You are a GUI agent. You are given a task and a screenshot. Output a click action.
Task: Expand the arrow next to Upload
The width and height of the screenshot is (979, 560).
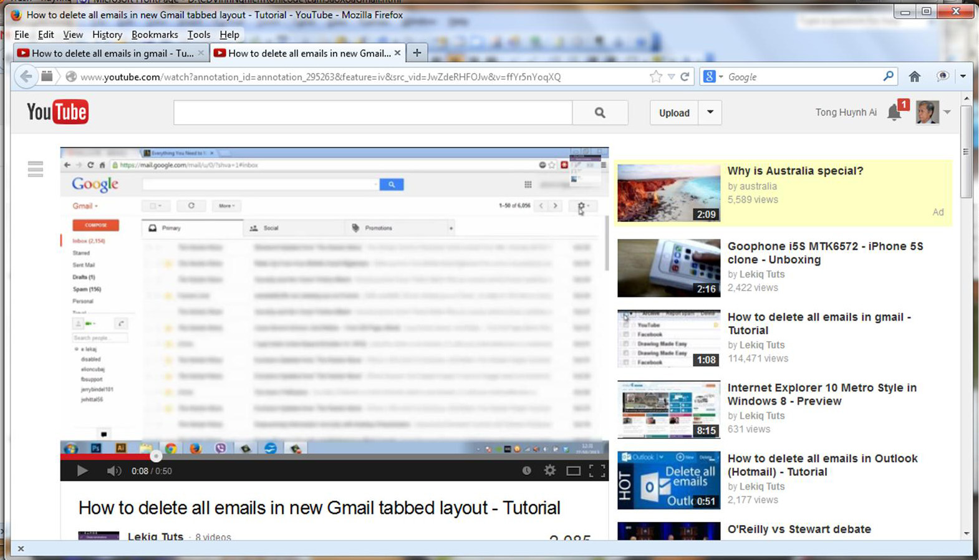coord(710,113)
